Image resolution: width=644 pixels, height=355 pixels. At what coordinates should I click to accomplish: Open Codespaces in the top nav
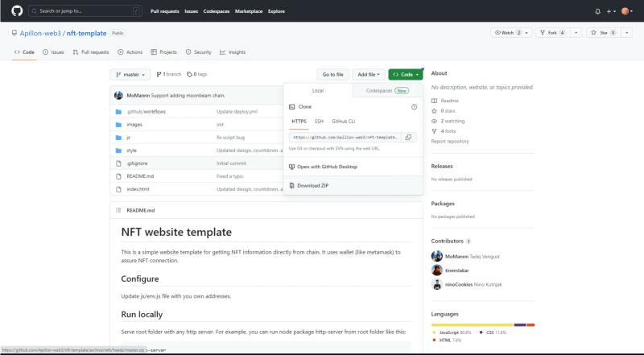tap(217, 11)
